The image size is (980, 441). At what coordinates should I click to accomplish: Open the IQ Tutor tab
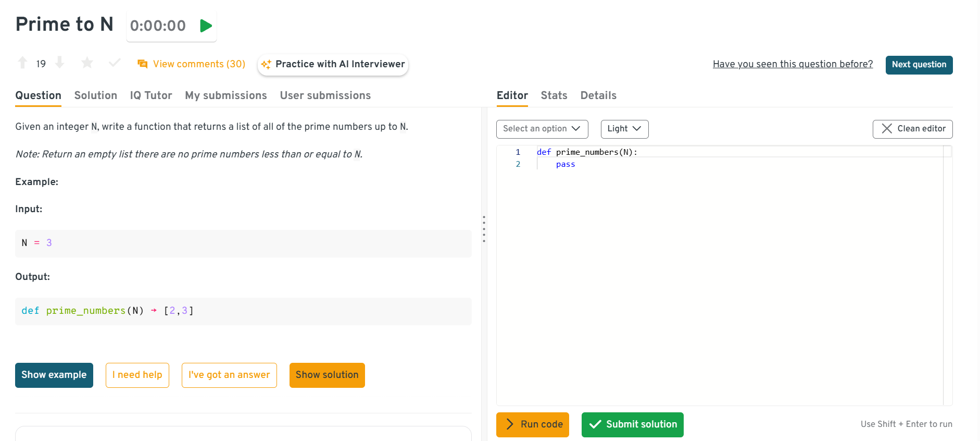[x=151, y=95]
